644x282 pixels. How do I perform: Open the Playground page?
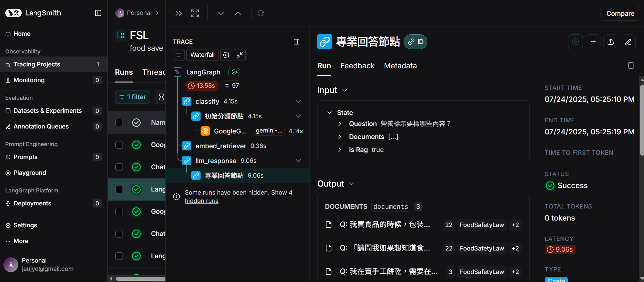(x=54, y=173)
